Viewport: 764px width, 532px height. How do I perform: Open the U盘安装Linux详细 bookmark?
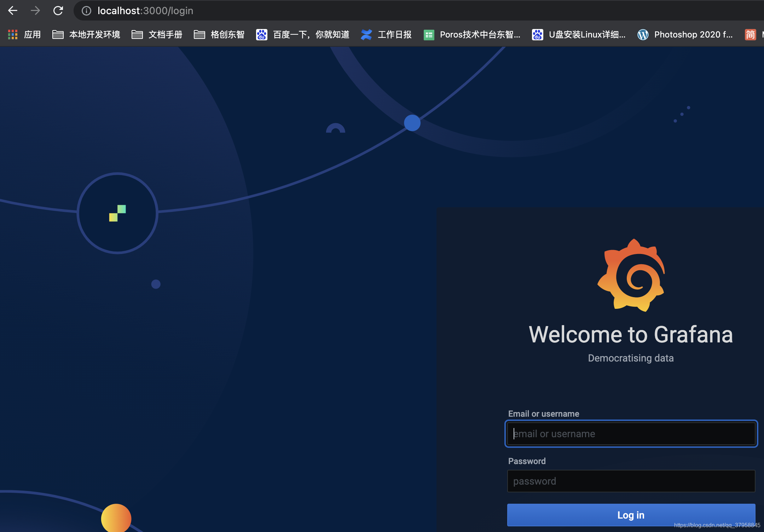click(x=579, y=34)
